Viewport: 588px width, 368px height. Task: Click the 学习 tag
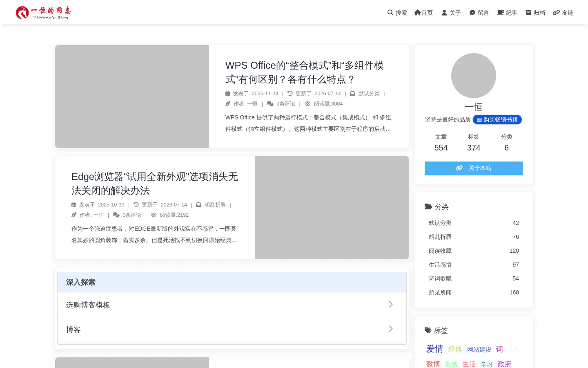(487, 364)
